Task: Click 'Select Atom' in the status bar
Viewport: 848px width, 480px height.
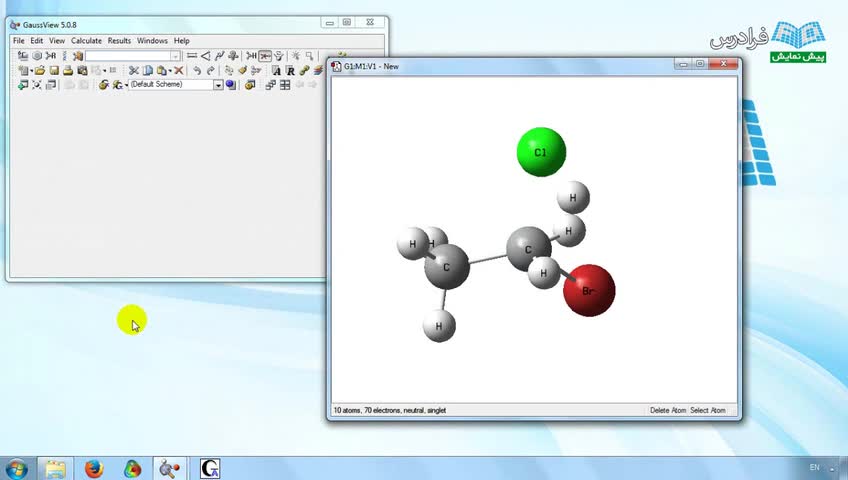Action: coord(708,410)
